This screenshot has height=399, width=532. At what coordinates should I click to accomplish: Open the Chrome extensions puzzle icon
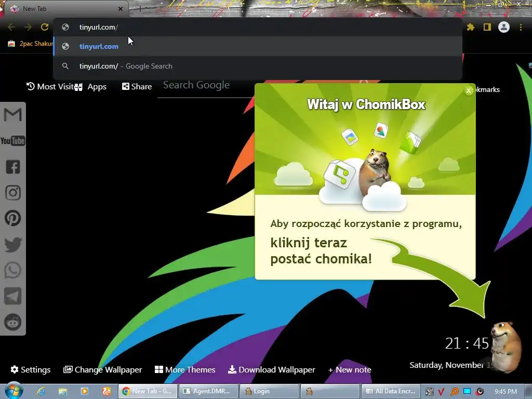(x=471, y=27)
